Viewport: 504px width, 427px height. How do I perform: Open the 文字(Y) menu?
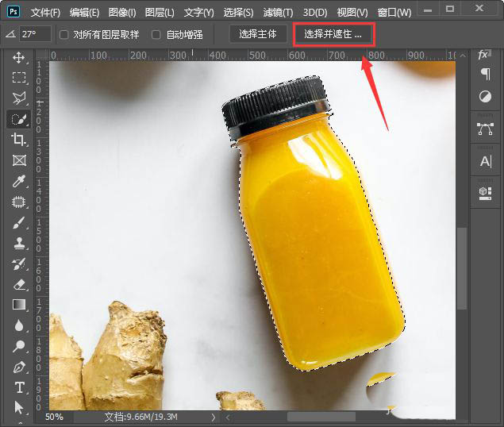click(198, 13)
